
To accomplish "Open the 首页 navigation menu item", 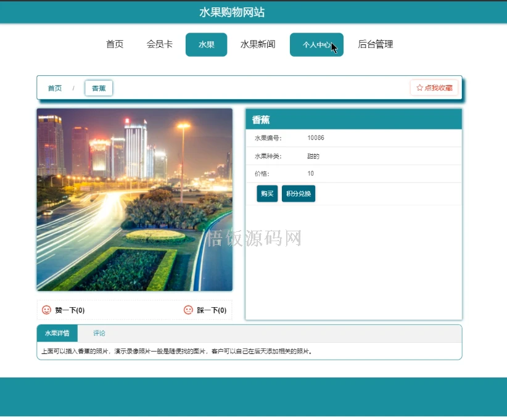I will point(114,44).
